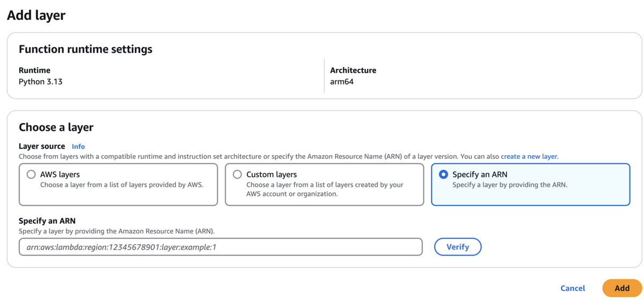Select the AWS layers radio button
This screenshot has width=644, height=300.
(x=31, y=174)
